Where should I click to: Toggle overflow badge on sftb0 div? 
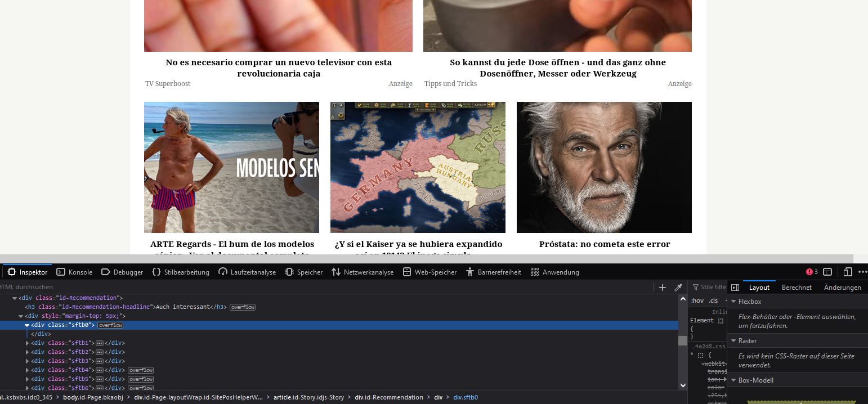[x=110, y=325]
